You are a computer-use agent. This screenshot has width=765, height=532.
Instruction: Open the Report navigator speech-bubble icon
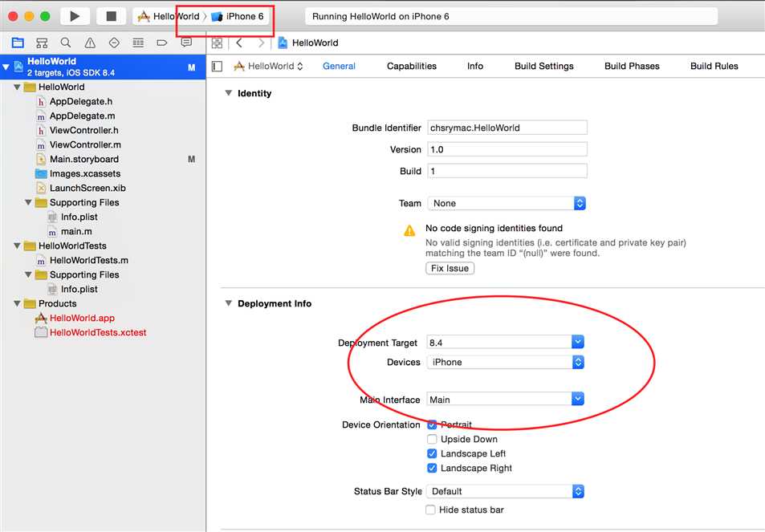point(186,43)
